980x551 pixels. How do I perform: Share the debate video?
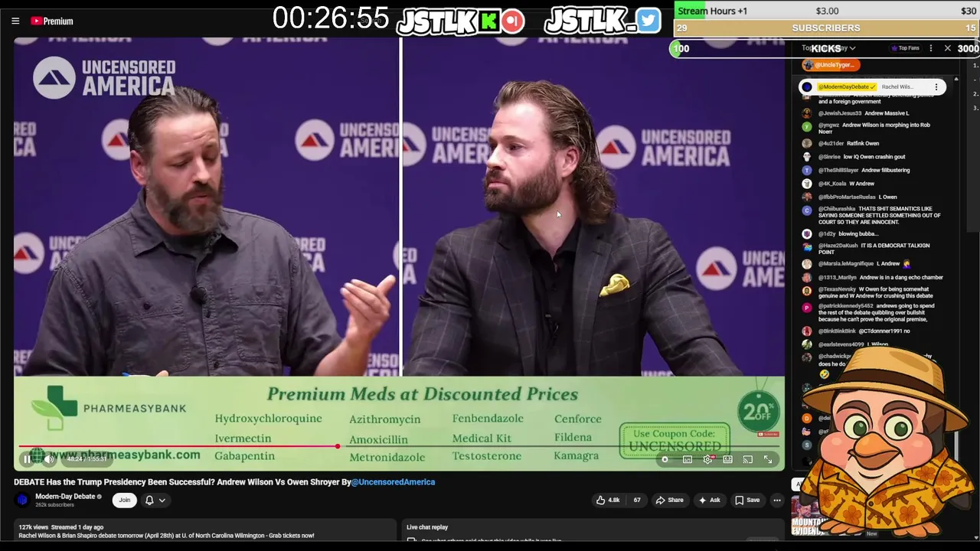(x=669, y=500)
